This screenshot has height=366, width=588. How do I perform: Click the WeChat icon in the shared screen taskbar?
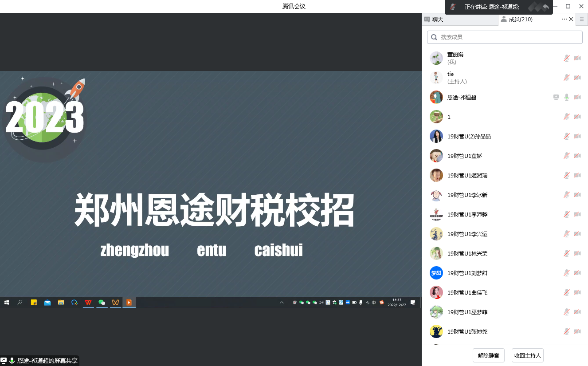[102, 303]
